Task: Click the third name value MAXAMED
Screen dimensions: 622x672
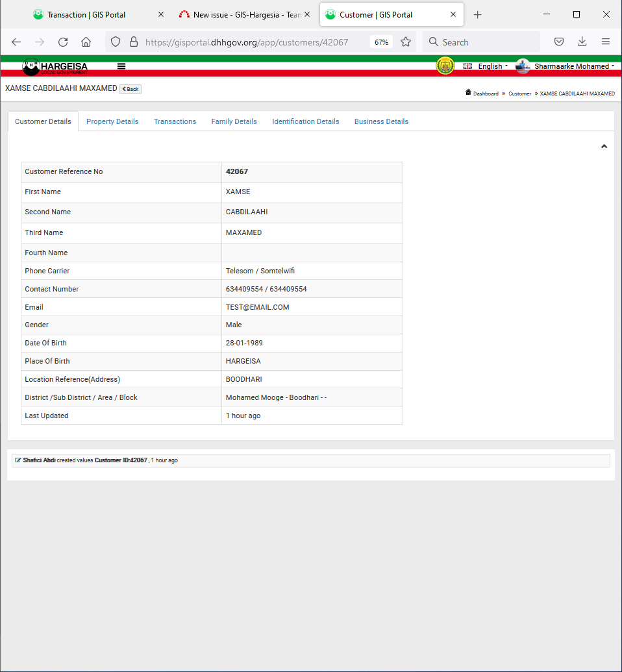Action: click(243, 232)
